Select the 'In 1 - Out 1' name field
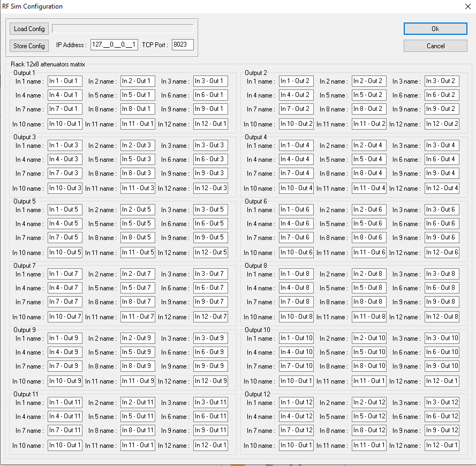This screenshot has height=466, width=476. (65, 81)
